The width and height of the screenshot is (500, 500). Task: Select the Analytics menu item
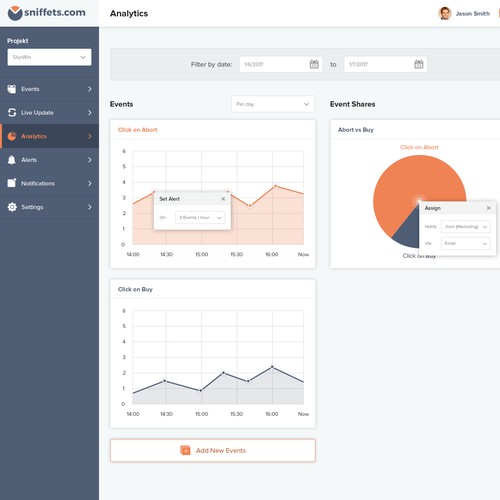coord(49,136)
